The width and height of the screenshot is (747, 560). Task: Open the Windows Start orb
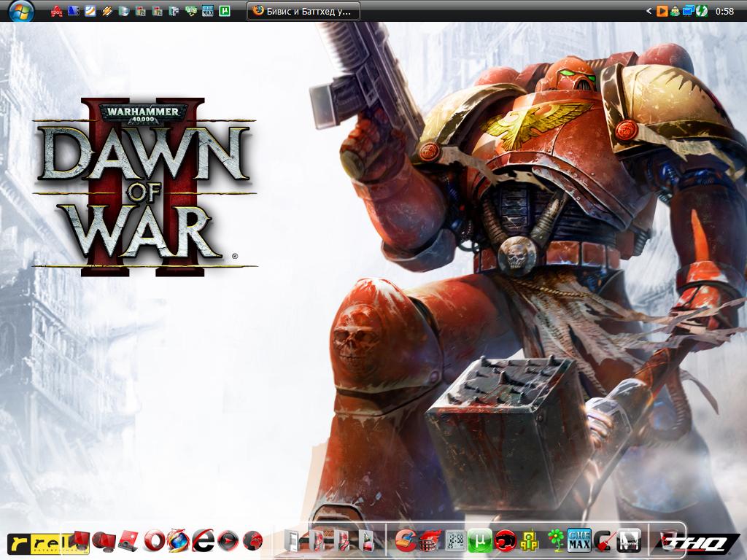pyautogui.click(x=21, y=11)
